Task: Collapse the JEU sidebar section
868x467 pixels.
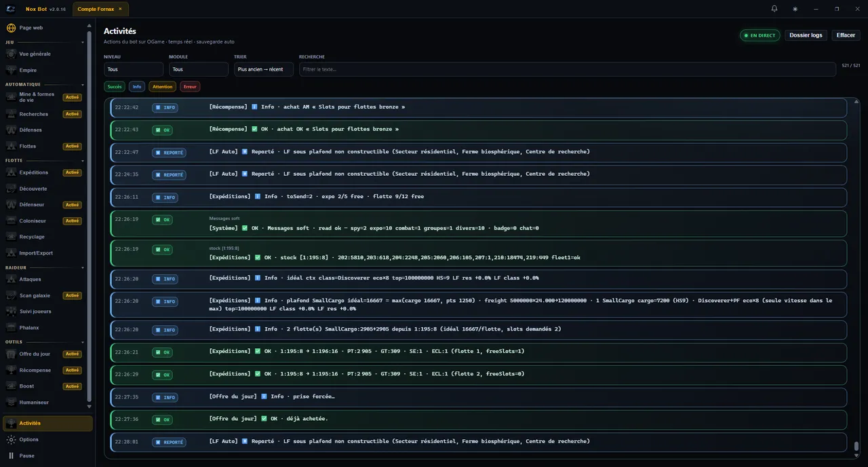Action: point(83,42)
